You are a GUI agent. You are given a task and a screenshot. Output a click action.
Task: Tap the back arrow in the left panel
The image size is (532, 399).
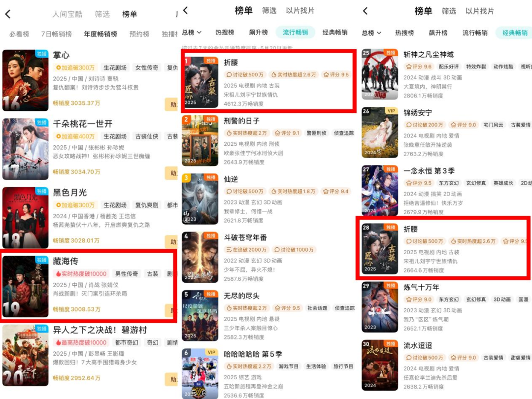point(8,14)
